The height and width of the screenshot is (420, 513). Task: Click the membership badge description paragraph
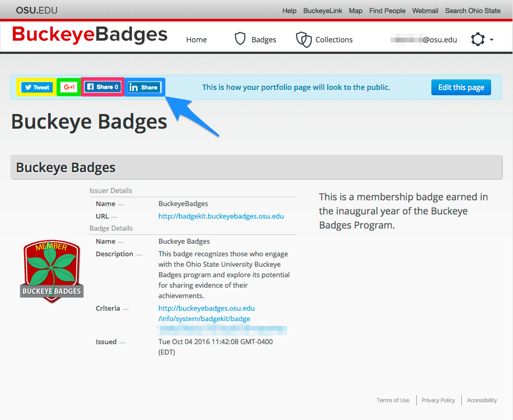point(403,211)
